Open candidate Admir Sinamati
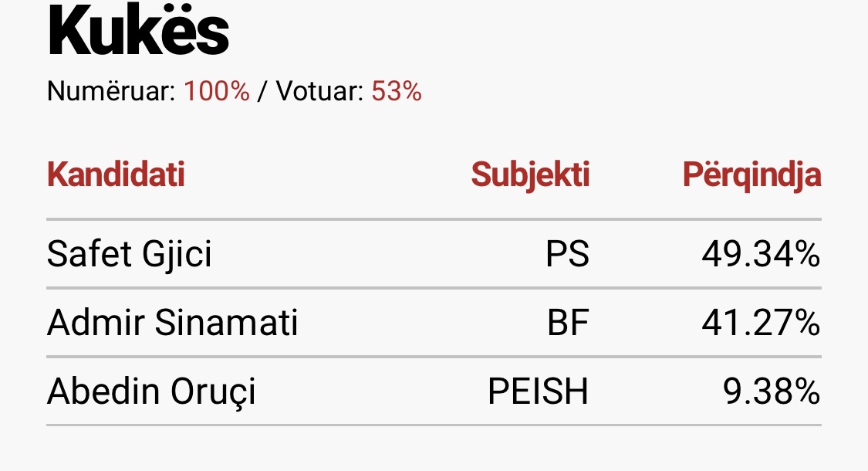 pos(172,323)
